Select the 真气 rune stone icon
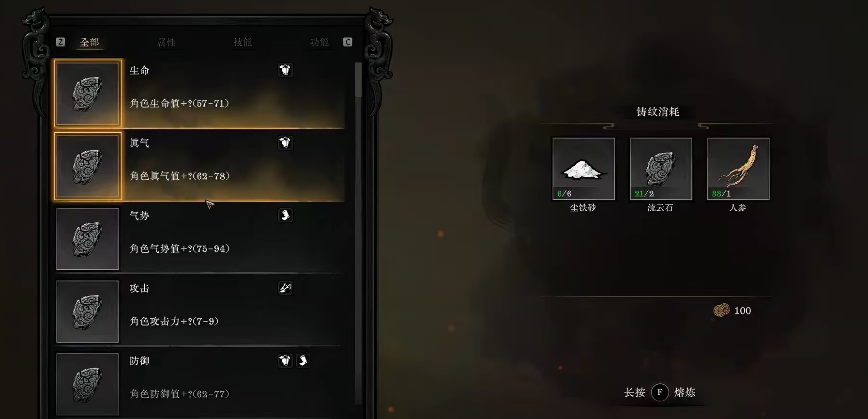 click(x=88, y=166)
